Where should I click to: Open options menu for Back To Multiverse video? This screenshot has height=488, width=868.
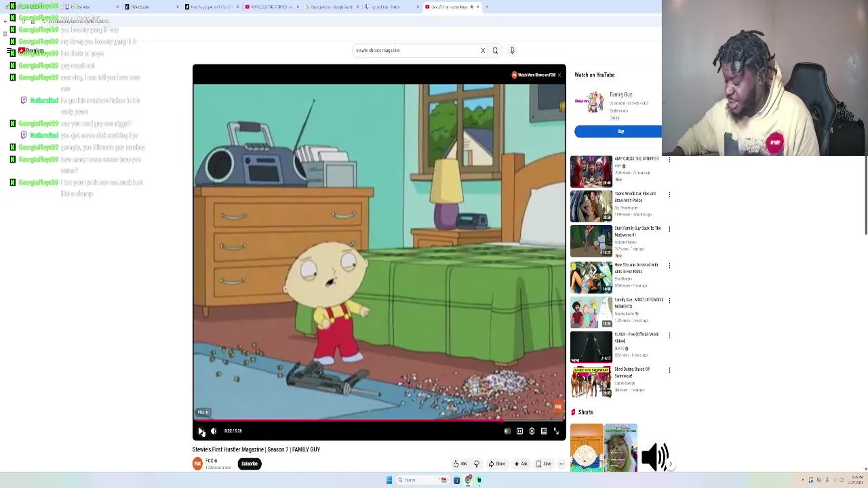tap(669, 229)
